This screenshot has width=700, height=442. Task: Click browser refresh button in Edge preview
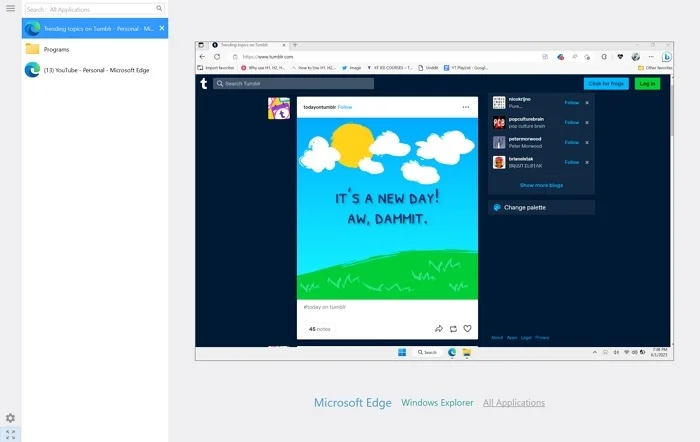pyautogui.click(x=217, y=56)
